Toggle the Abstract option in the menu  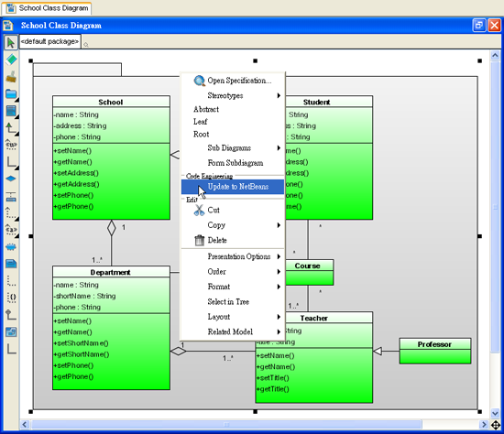click(x=206, y=109)
